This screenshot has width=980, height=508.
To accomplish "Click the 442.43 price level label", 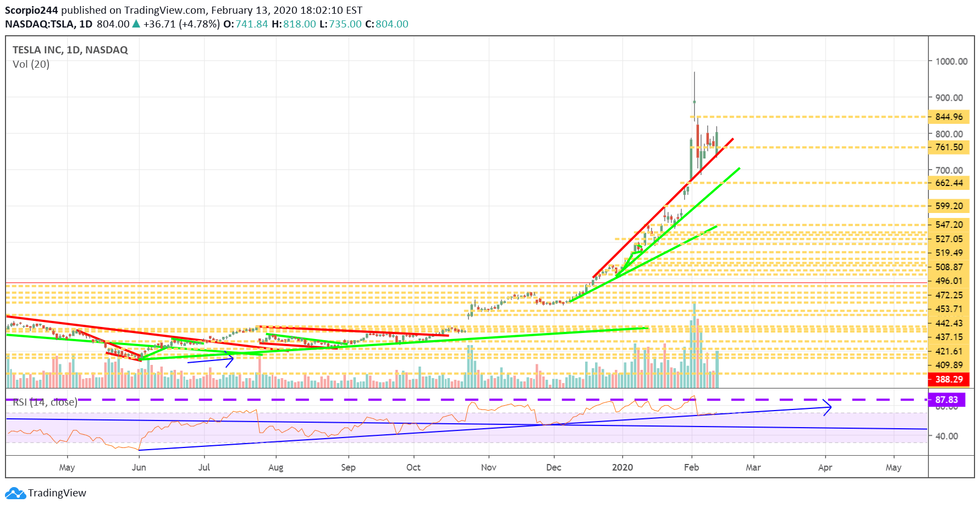I will tap(949, 323).
